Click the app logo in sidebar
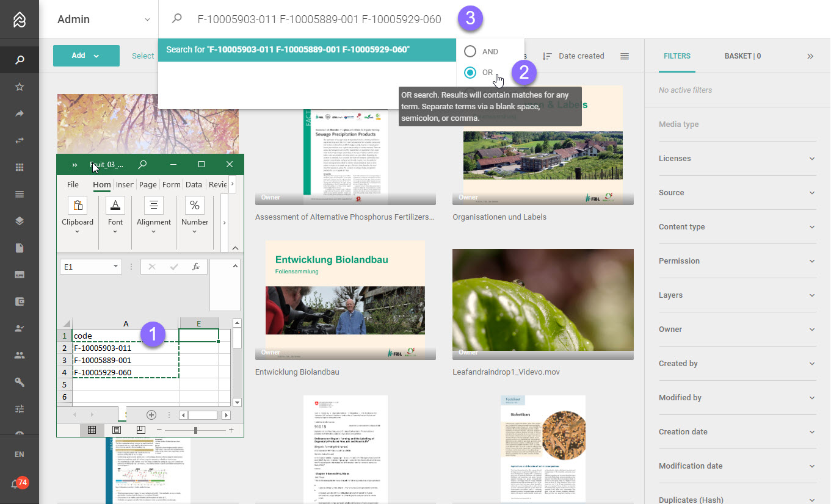The width and height of the screenshot is (831, 504). coord(20,20)
